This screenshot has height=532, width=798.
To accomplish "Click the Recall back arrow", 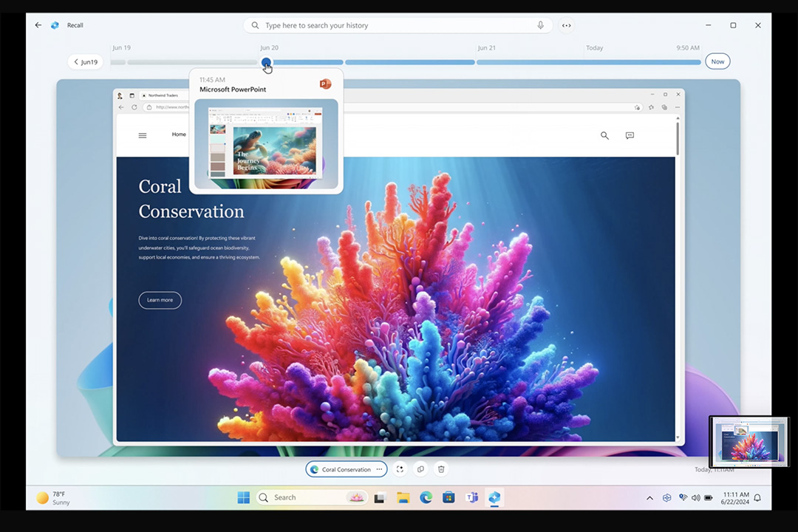I will click(x=38, y=25).
